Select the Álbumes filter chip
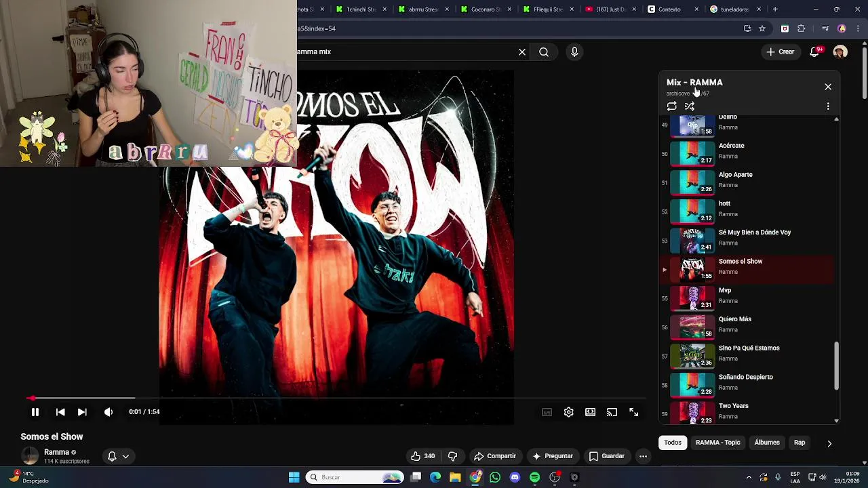This screenshot has height=488, width=868. (767, 443)
